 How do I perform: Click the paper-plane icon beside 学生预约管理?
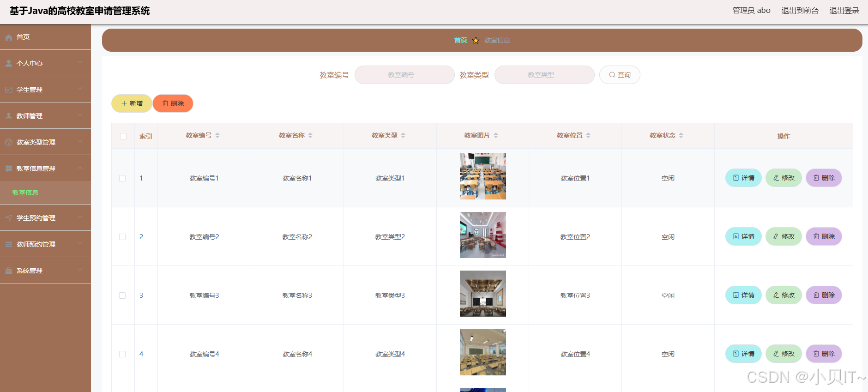click(9, 218)
